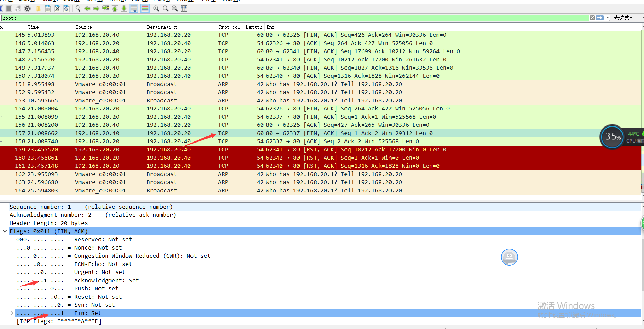The height and width of the screenshot is (329, 644).
Task: Sort by the Protocol column header
Action: 230,27
